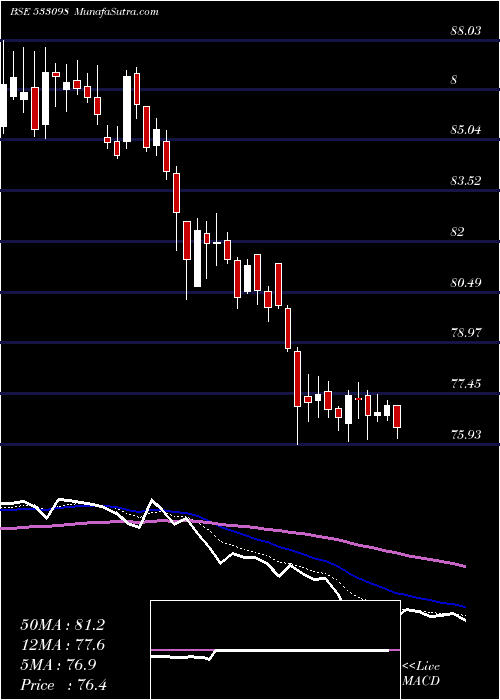Screen dimensions: 500x700
Task: Click the last red candlestick on the right
Action: coord(397,417)
